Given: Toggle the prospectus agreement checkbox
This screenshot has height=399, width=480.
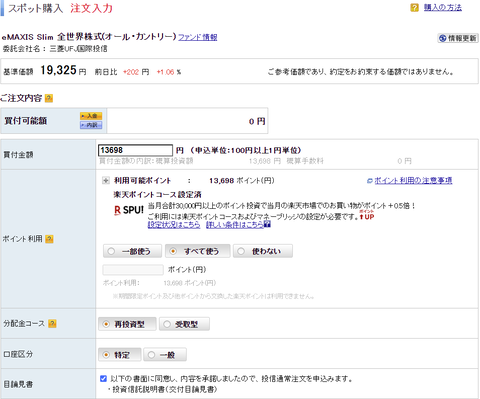Looking at the screenshot, I should [103, 378].
